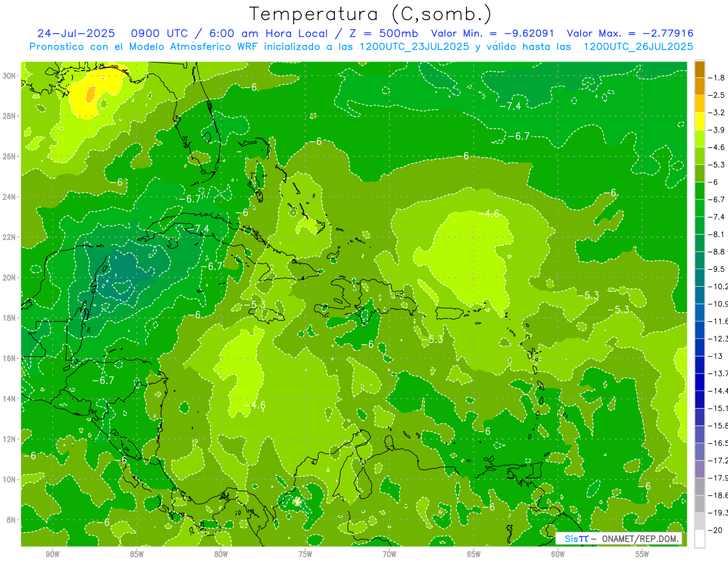Click the longitude axis label '60W'
This screenshot has height=562, width=728.
click(558, 555)
